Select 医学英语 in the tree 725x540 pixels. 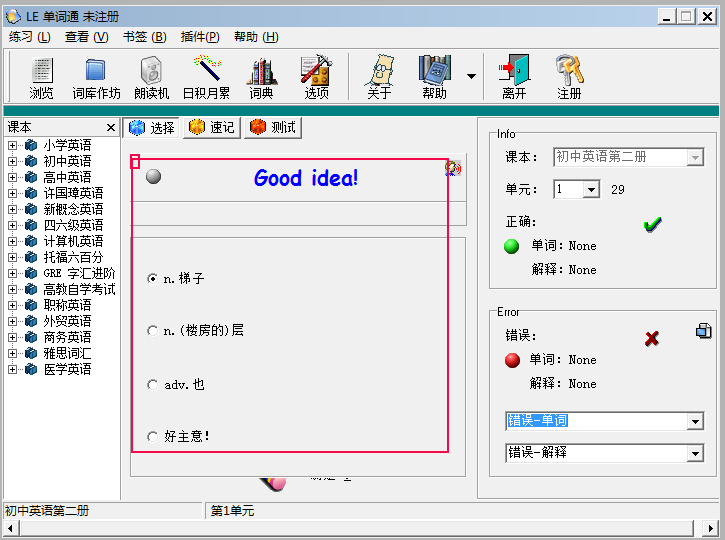67,369
